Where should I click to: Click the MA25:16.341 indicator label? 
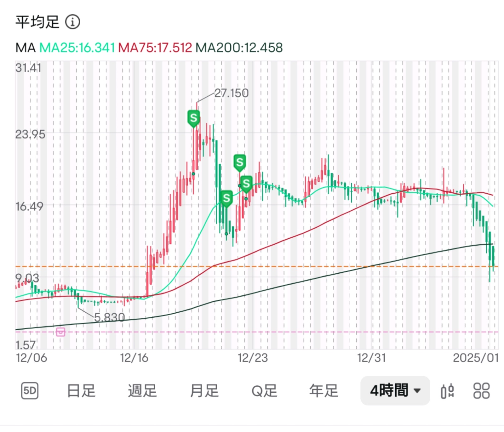click(77, 48)
